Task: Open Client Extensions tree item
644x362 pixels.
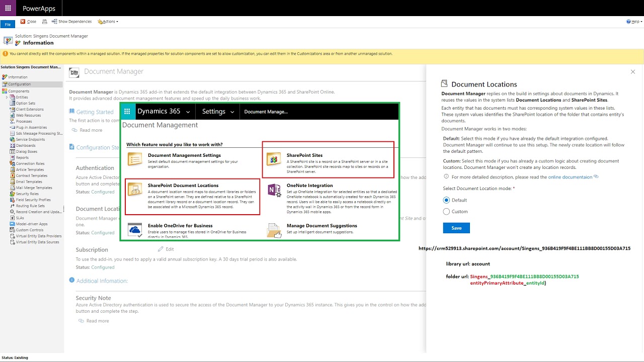Action: click(30, 109)
